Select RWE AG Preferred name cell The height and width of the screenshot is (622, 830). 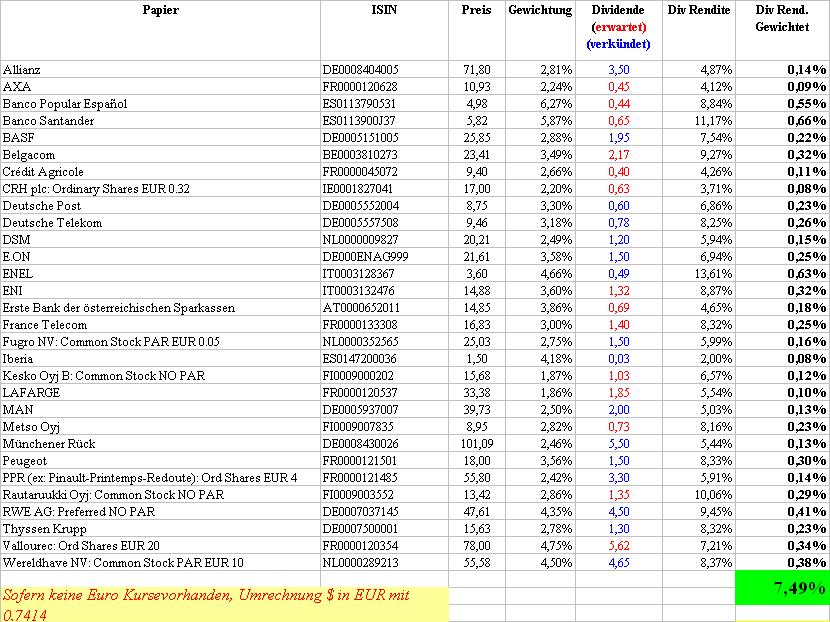(160, 511)
